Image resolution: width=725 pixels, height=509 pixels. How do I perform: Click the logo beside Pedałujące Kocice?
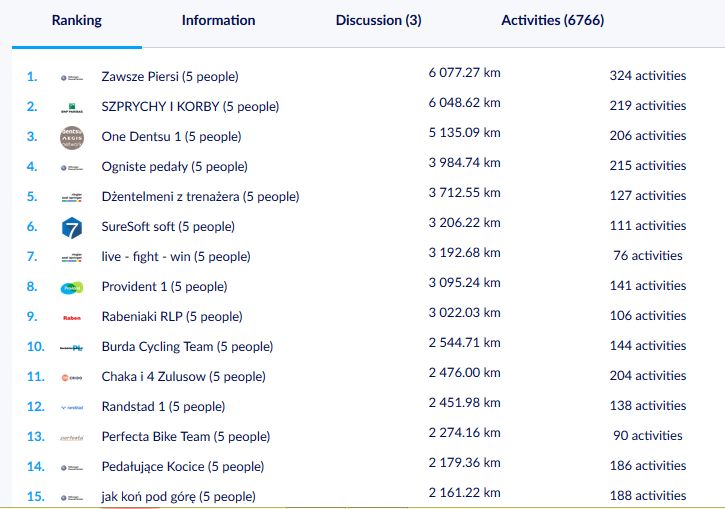coord(72,468)
